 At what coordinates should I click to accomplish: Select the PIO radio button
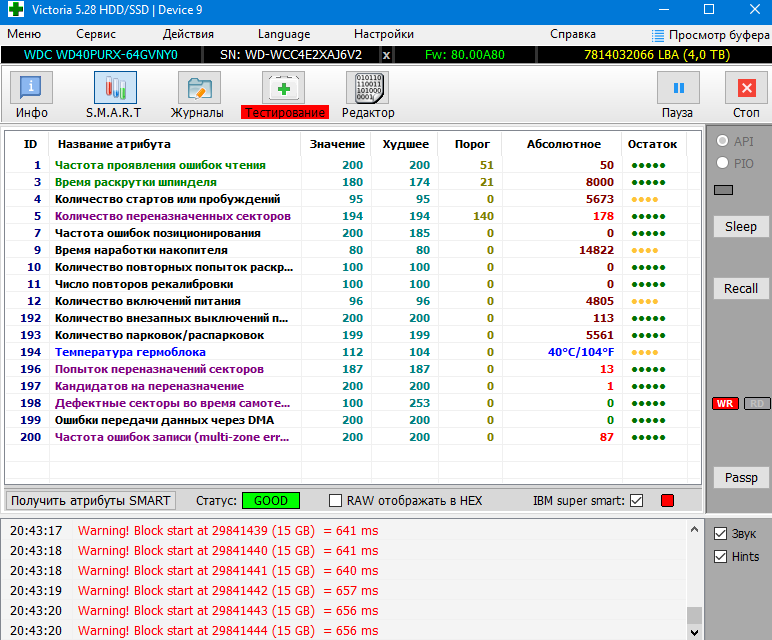click(722, 162)
